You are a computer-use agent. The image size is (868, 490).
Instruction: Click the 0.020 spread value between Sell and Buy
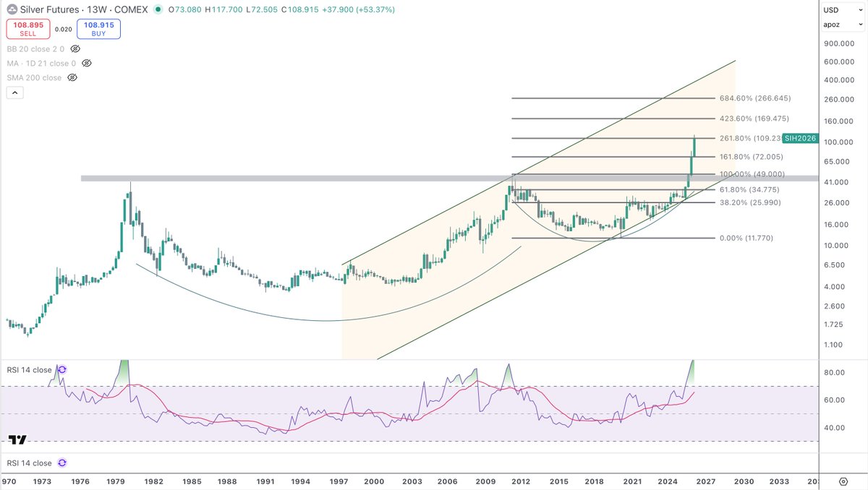click(x=64, y=29)
